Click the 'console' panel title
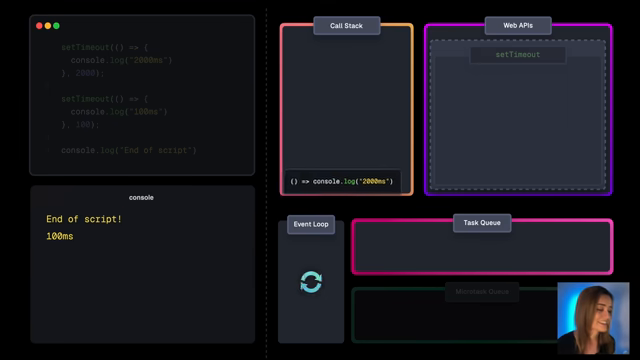The height and width of the screenshot is (360, 640). click(141, 198)
